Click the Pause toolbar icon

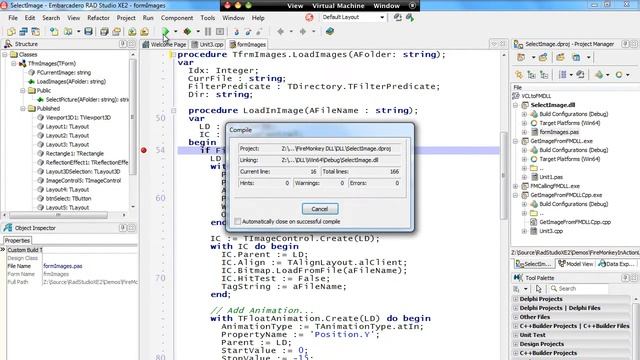pos(208,31)
